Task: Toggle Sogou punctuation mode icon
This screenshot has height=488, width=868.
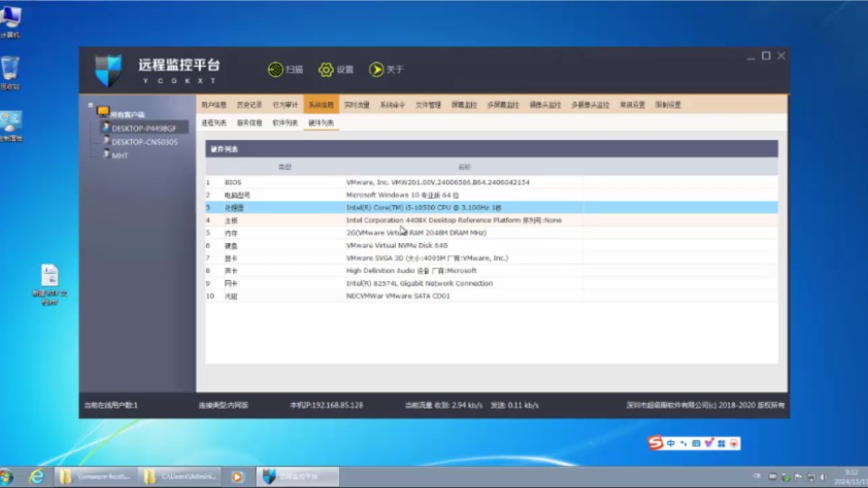Action: (684, 443)
